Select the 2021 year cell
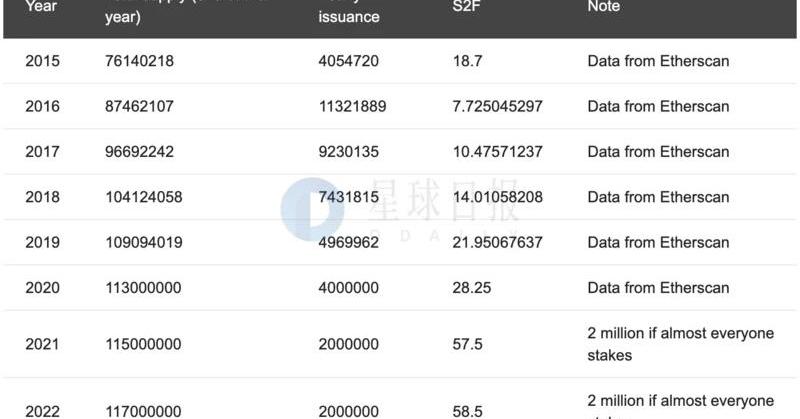This screenshot has height=419, width=800. 42,344
